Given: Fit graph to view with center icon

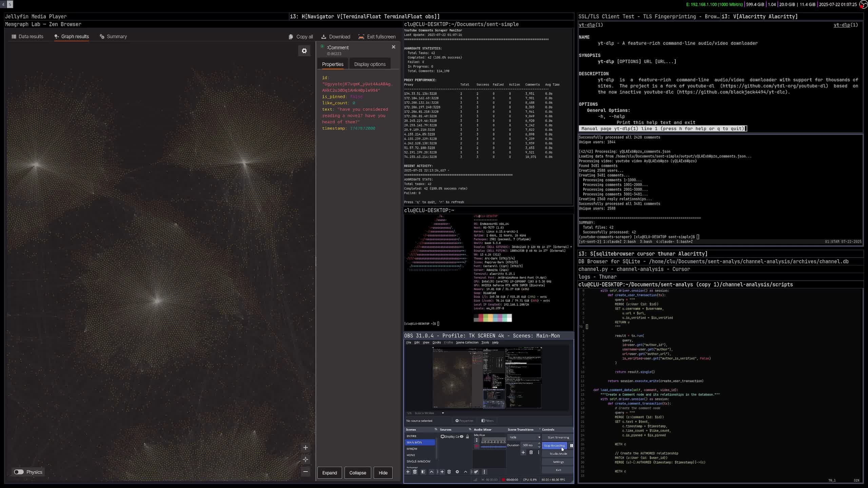Looking at the screenshot, I should click(x=305, y=460).
